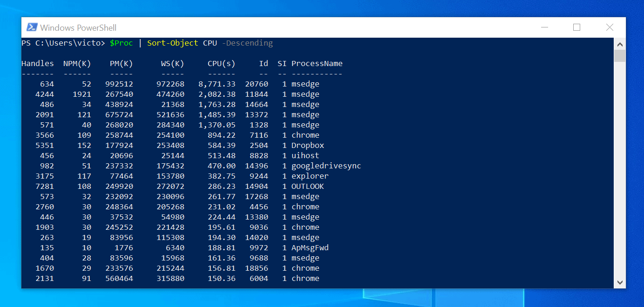Click the googledrivesync process name
This screenshot has width=644, height=307.
point(326,166)
